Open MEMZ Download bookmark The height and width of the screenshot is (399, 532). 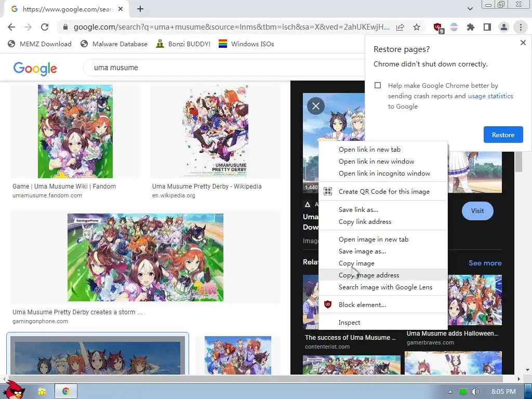pos(39,44)
